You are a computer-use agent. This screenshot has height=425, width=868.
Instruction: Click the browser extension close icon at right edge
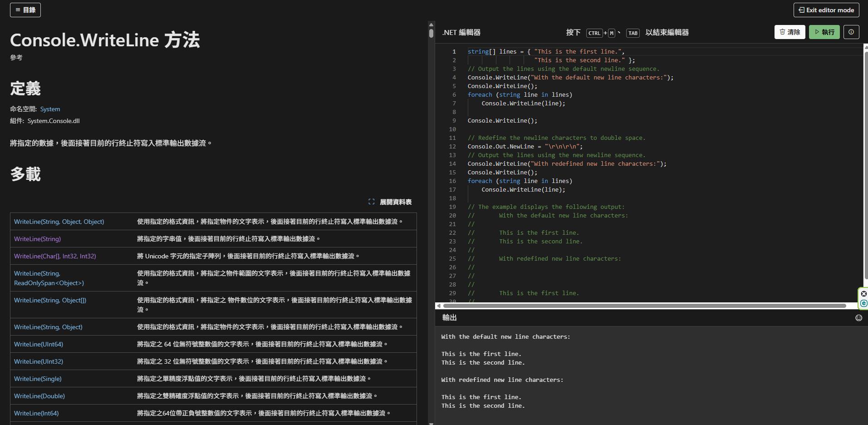(863, 294)
